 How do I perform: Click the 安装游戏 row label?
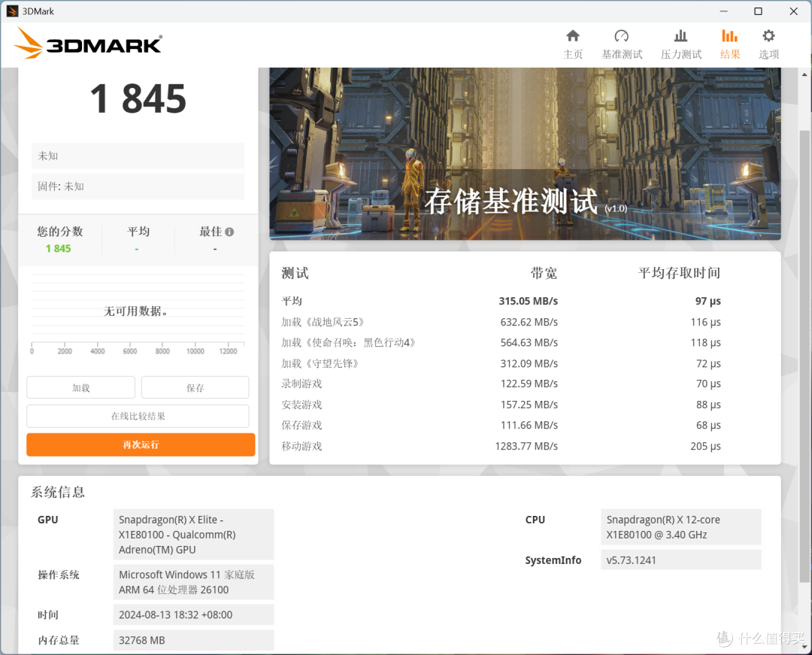coord(301,405)
